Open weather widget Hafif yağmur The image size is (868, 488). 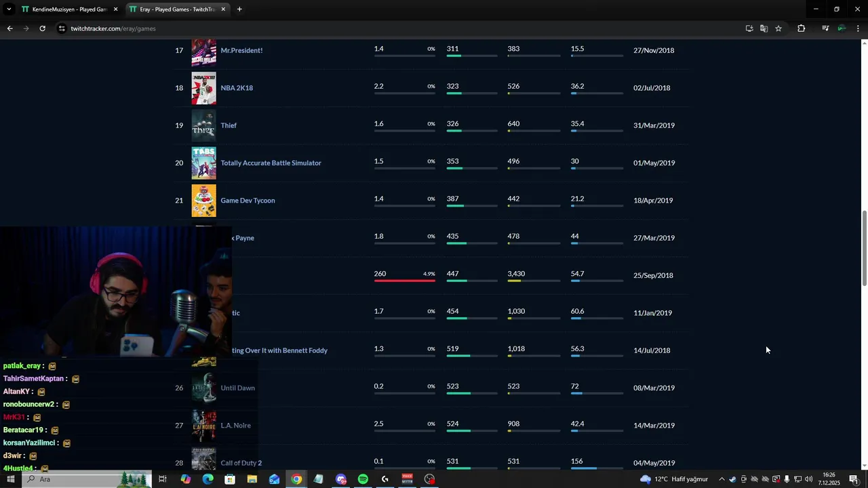(673, 479)
